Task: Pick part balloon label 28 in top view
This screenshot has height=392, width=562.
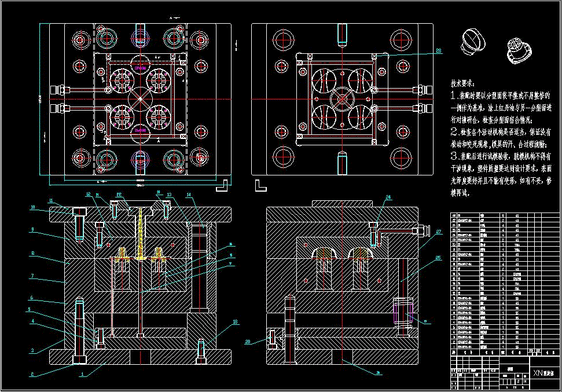Action: pos(439,51)
